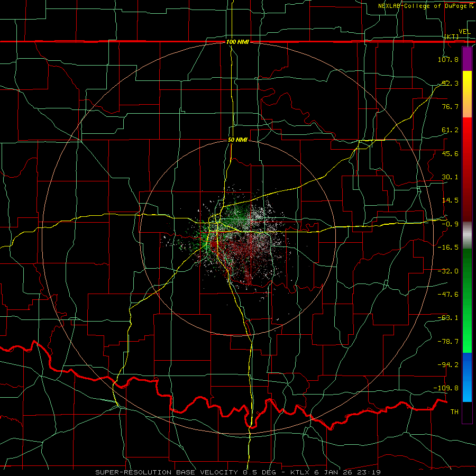Click the -94.2 velocity scale value
Viewport: 476px width, 476px height.
448,364
